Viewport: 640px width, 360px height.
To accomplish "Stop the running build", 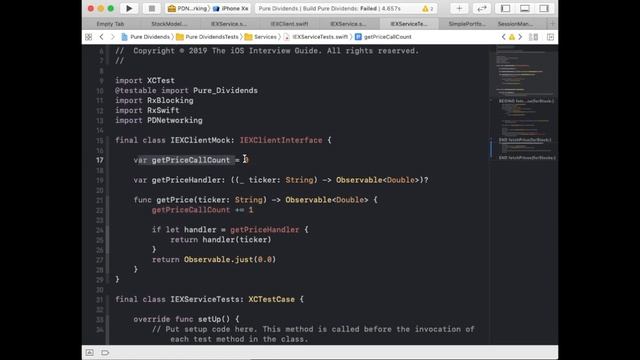I will (151, 8).
